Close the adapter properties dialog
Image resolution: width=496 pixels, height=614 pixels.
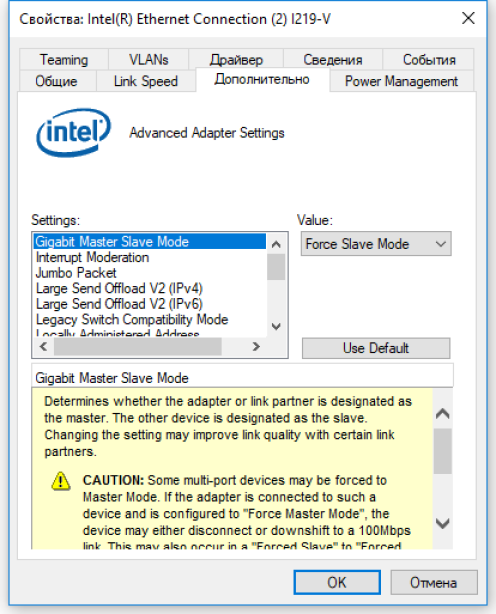[468, 18]
